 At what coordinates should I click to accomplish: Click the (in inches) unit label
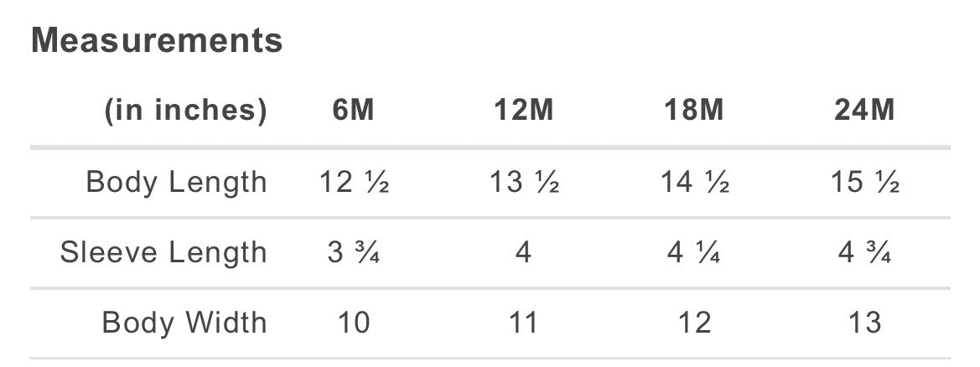(185, 111)
